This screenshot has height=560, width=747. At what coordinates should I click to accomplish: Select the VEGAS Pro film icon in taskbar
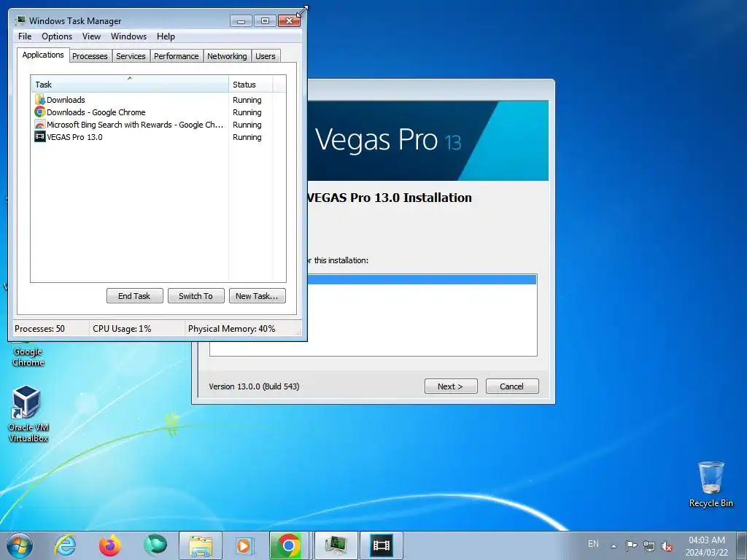pos(382,545)
